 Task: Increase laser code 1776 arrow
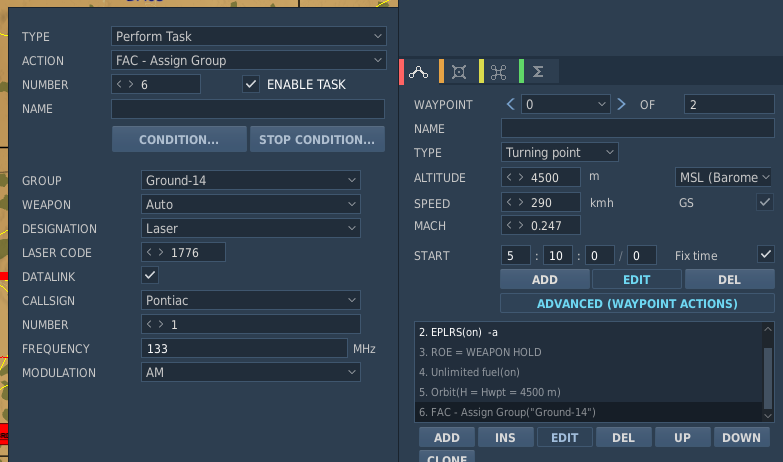(161, 252)
